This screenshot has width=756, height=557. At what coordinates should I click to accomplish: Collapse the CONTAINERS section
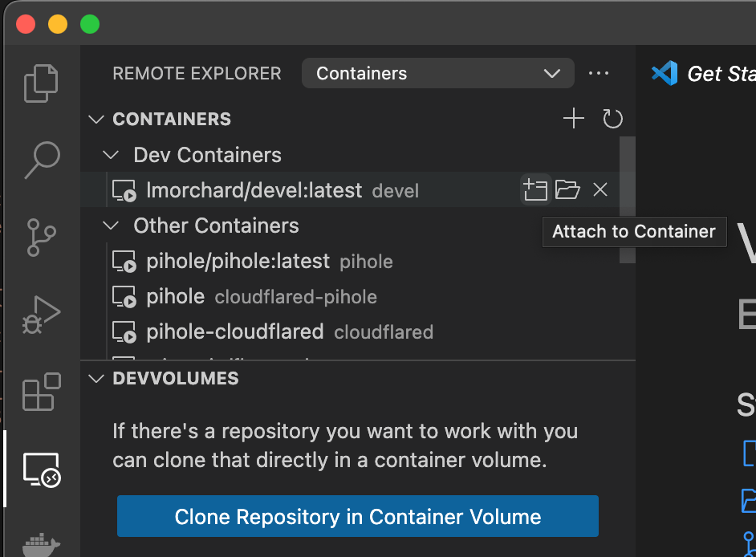pos(96,119)
